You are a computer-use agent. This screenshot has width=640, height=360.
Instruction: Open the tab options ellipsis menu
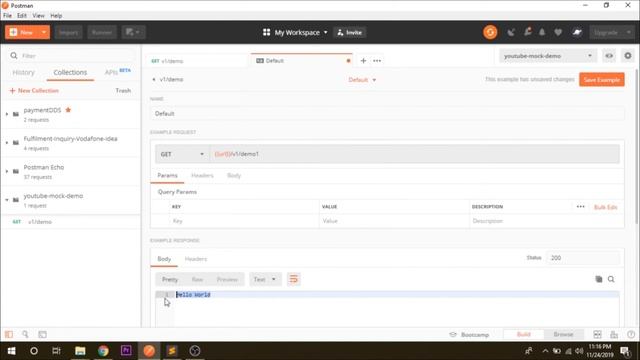tap(377, 61)
